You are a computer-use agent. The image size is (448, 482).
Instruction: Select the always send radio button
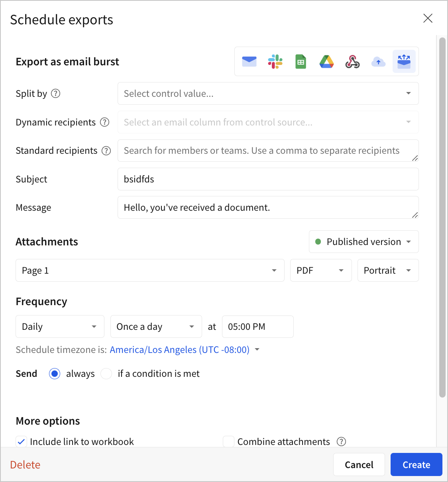pos(55,374)
